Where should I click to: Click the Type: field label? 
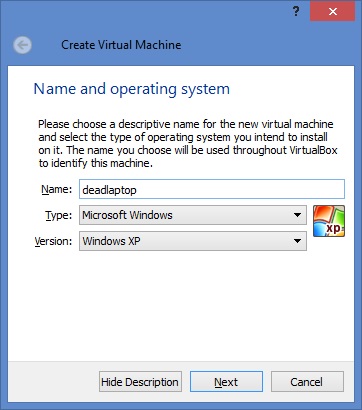58,215
